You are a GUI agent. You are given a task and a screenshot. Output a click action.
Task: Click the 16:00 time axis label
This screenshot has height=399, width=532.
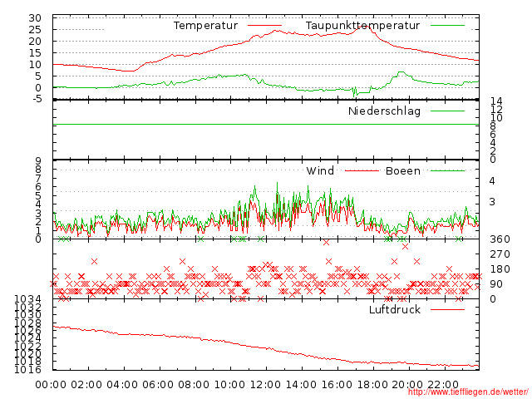[x=337, y=385]
